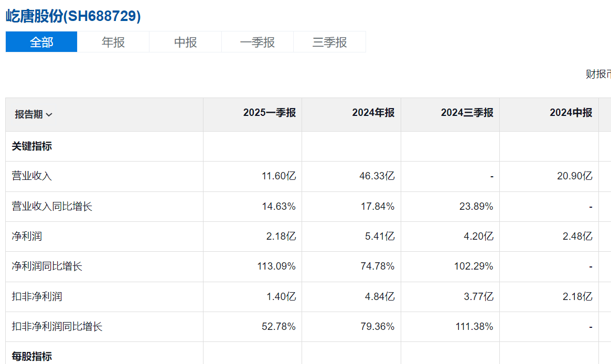
Task: Select the 营业收入 row label
Action: tap(32, 176)
